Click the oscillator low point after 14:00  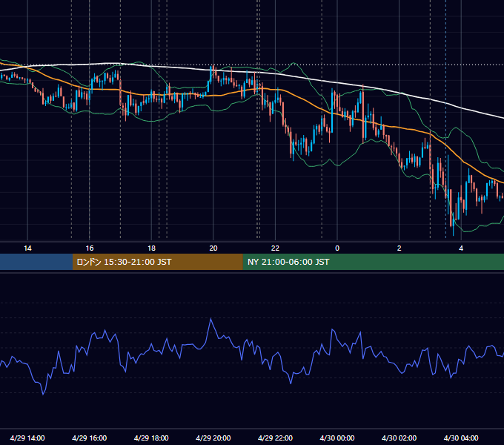pos(43,394)
